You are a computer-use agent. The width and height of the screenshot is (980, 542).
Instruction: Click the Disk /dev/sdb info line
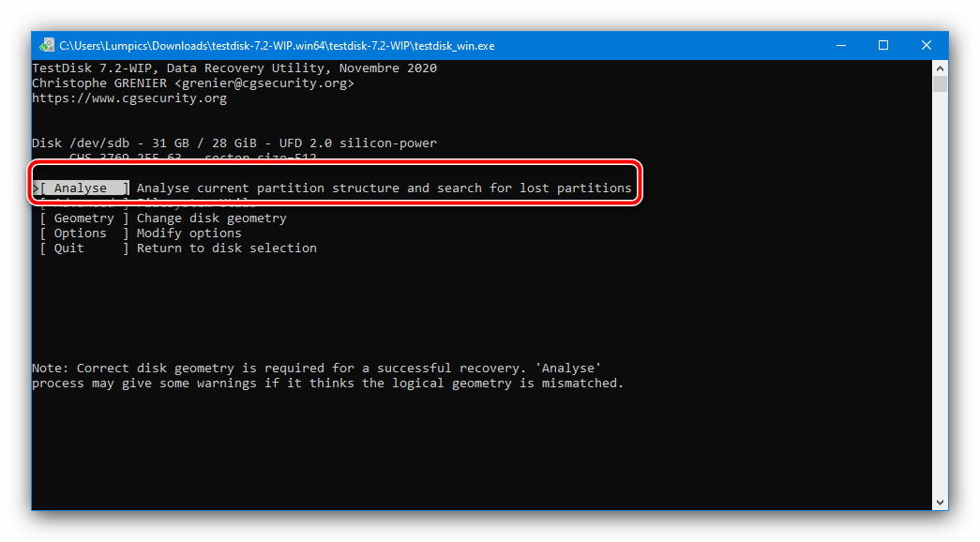point(234,143)
